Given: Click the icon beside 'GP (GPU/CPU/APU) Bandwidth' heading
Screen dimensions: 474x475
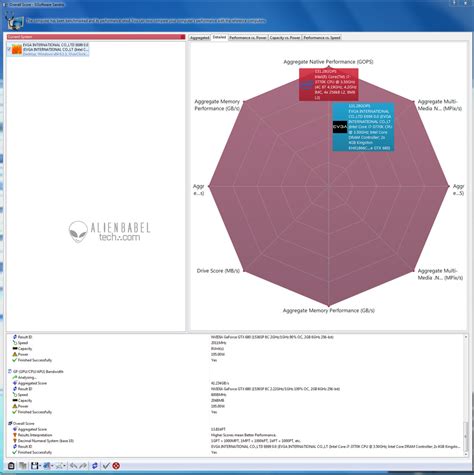Looking at the screenshot, I should coord(10,372).
